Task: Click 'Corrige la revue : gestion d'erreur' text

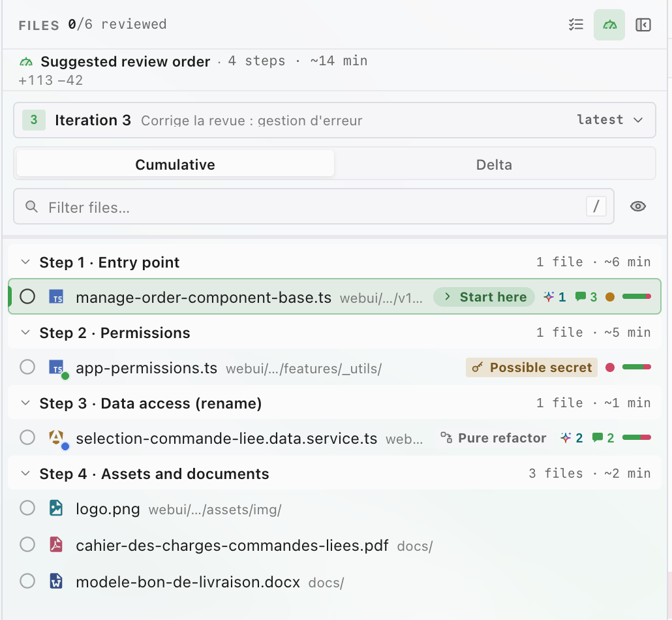Action: [x=252, y=121]
